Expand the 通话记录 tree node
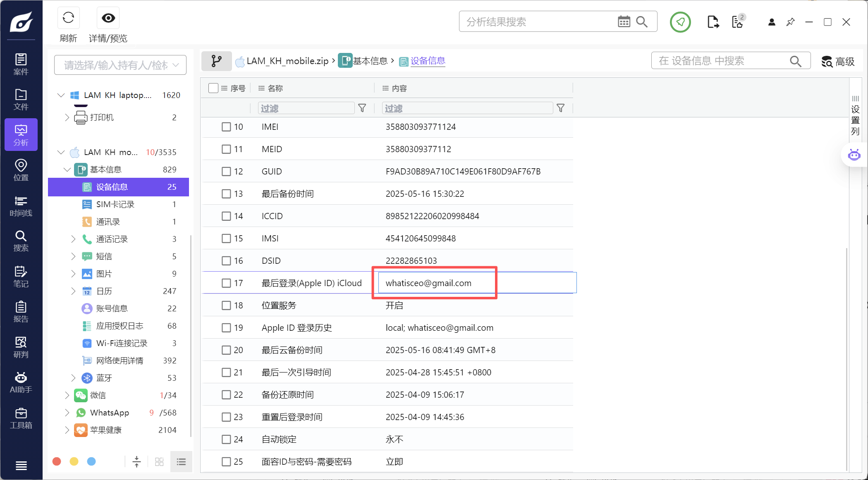Image resolution: width=868 pixels, height=480 pixels. [x=73, y=239]
